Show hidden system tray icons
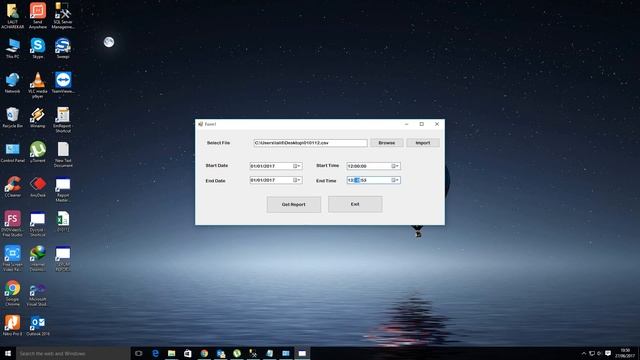This screenshot has width=640, height=360. pyautogui.click(x=584, y=353)
